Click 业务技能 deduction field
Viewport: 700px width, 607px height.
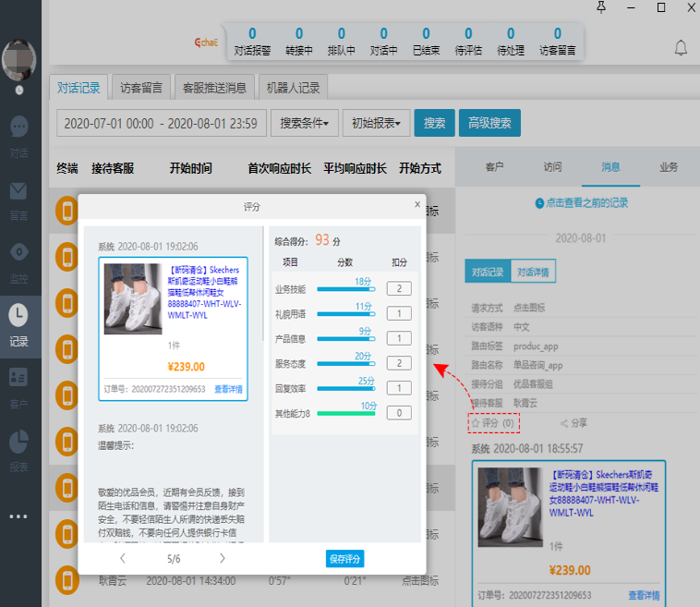pyautogui.click(x=399, y=288)
